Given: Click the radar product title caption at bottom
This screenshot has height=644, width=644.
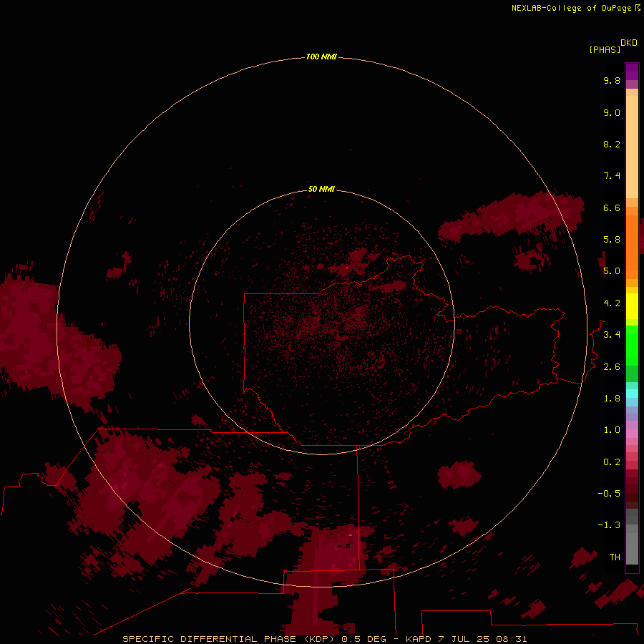Looking at the screenshot, I should point(324,639).
